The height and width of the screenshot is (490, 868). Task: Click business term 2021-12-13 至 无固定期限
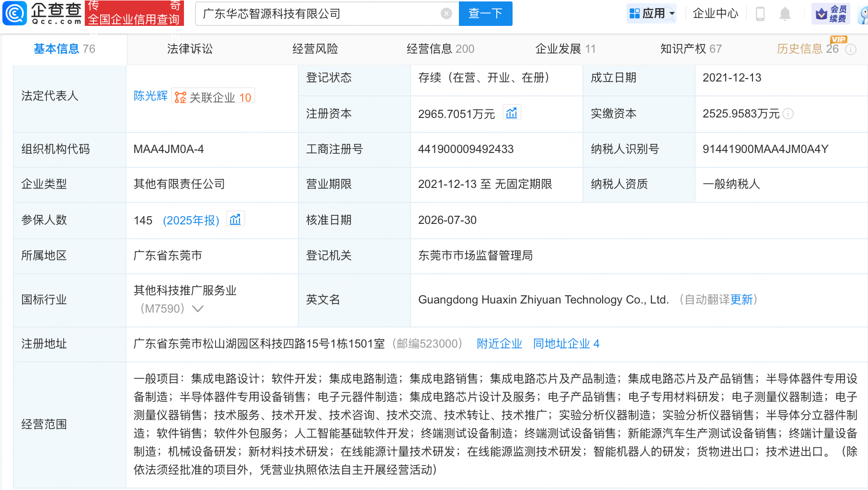pos(485,184)
